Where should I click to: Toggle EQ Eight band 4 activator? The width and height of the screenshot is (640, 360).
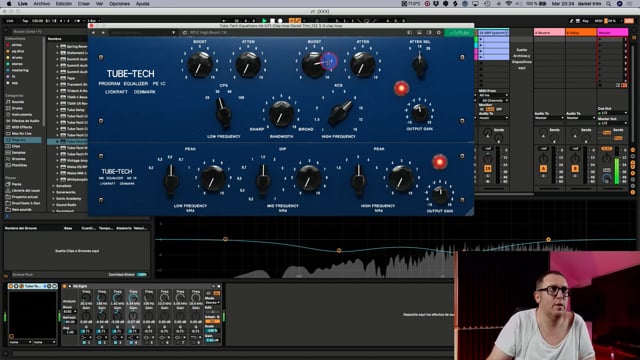131,342
